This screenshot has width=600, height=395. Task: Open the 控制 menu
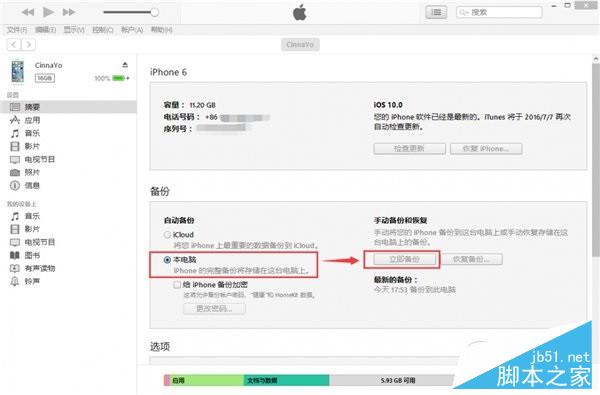tap(103, 30)
